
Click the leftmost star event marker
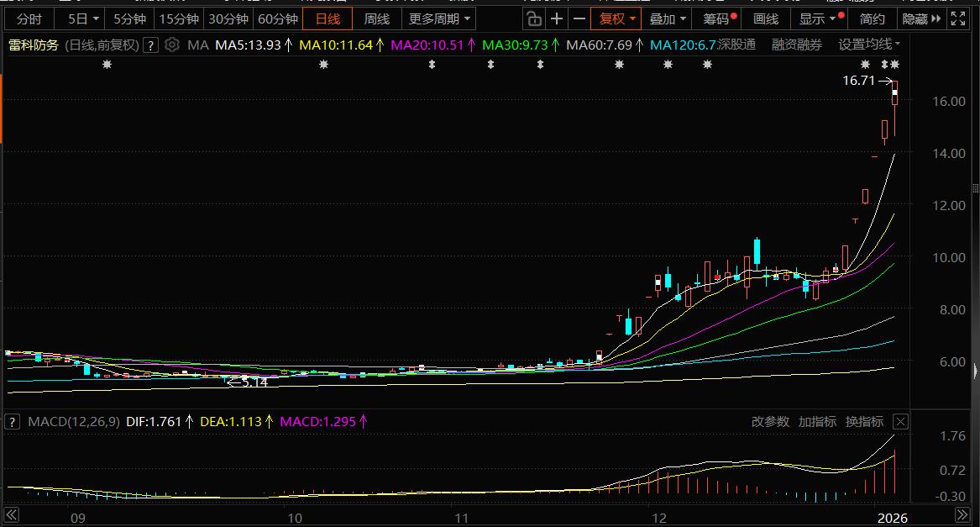[x=107, y=65]
